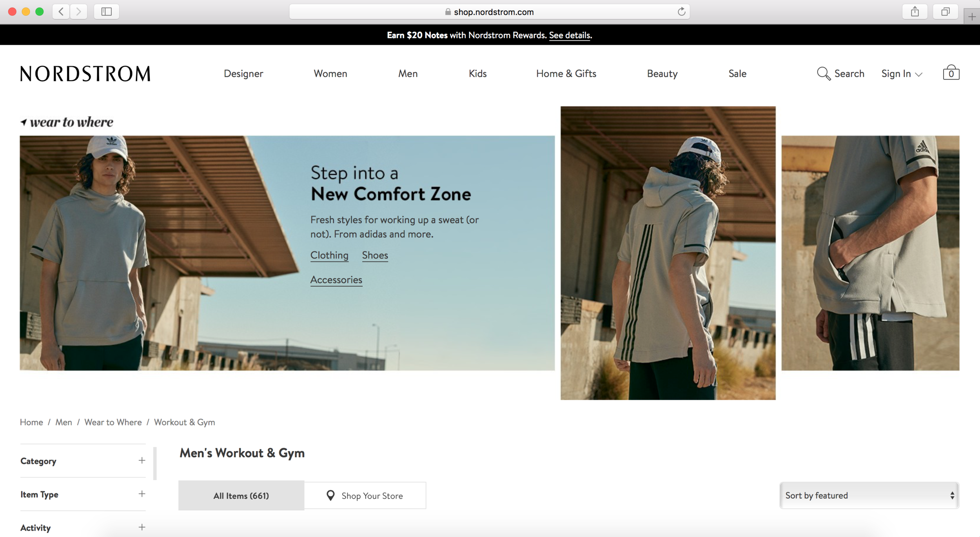The width and height of the screenshot is (980, 537).
Task: Go to Men breadcrumb
Action: [64, 422]
